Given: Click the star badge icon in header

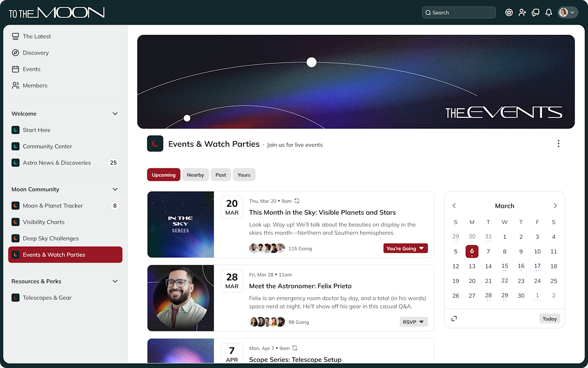Looking at the screenshot, I should (509, 13).
